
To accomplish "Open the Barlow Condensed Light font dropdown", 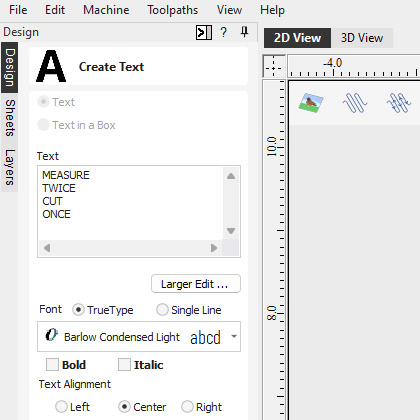I will (139, 337).
